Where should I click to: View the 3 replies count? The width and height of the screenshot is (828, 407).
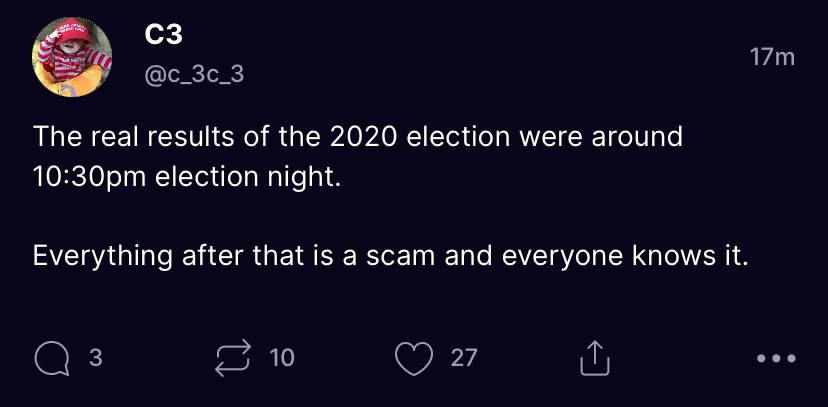point(96,357)
